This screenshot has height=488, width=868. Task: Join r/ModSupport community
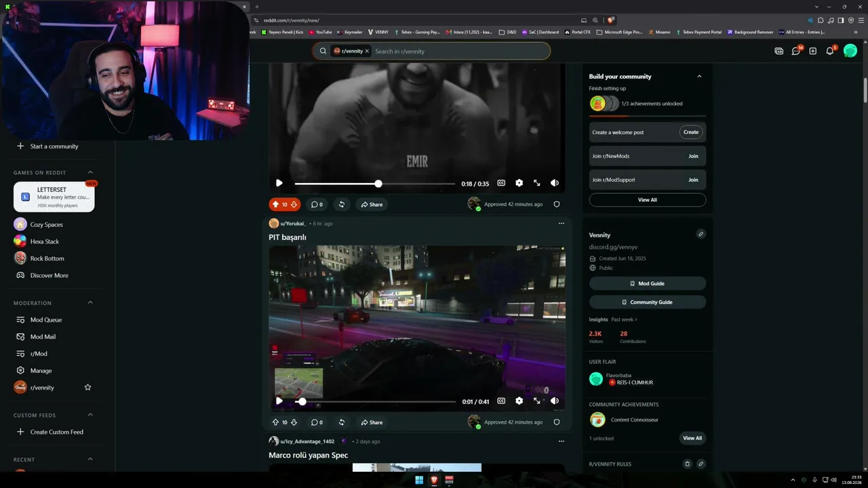(x=693, y=180)
